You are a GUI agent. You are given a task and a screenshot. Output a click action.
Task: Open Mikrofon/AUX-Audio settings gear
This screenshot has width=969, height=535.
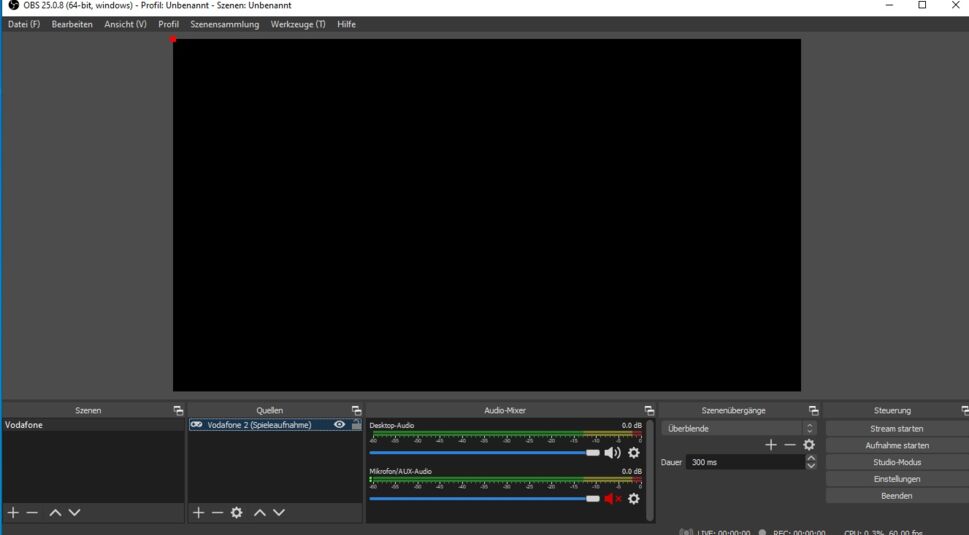point(634,499)
